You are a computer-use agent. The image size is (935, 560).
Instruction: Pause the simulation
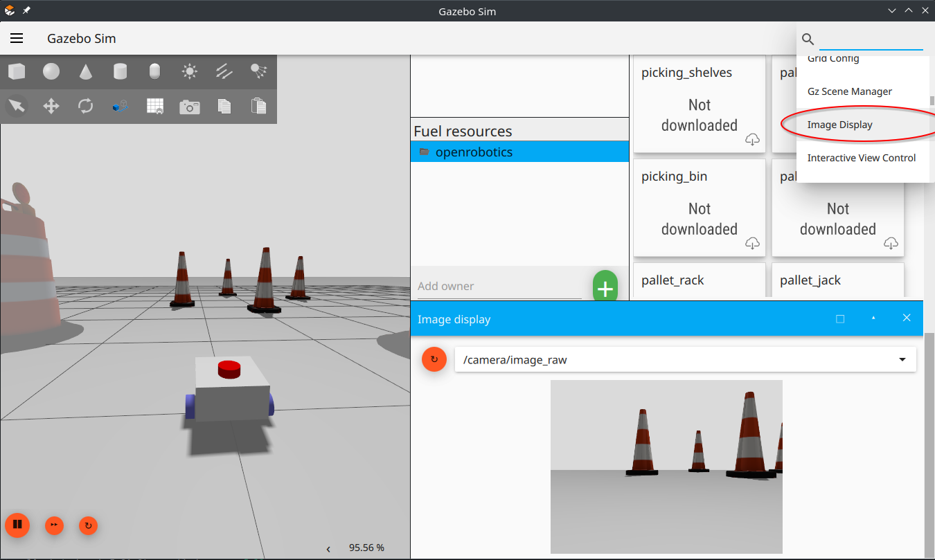click(17, 525)
